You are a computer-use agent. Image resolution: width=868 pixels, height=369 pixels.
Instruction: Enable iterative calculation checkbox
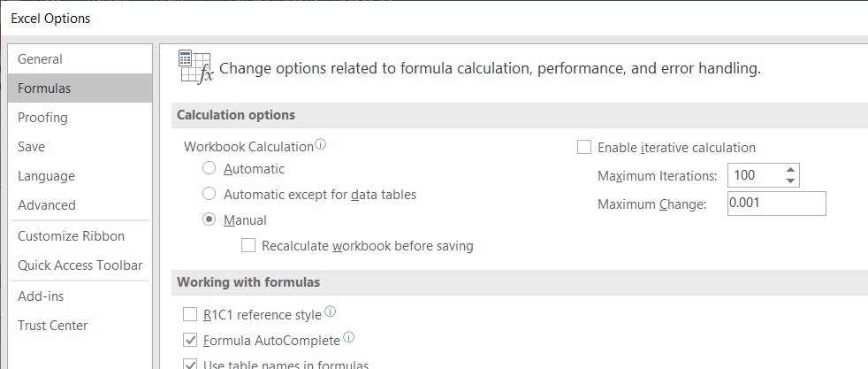click(584, 148)
